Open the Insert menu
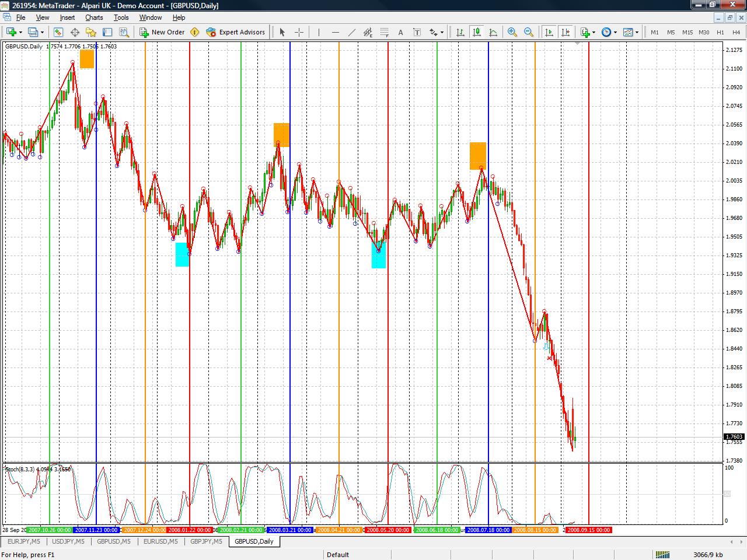The image size is (747, 560). click(x=67, y=17)
